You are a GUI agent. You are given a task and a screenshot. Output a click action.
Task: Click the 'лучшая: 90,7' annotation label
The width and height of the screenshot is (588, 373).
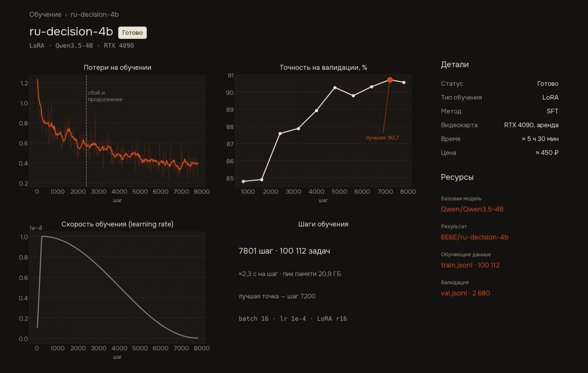point(382,138)
